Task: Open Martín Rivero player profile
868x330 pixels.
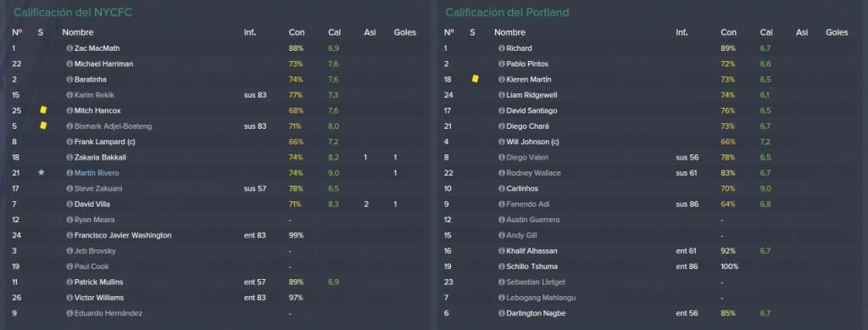Action: pos(97,173)
